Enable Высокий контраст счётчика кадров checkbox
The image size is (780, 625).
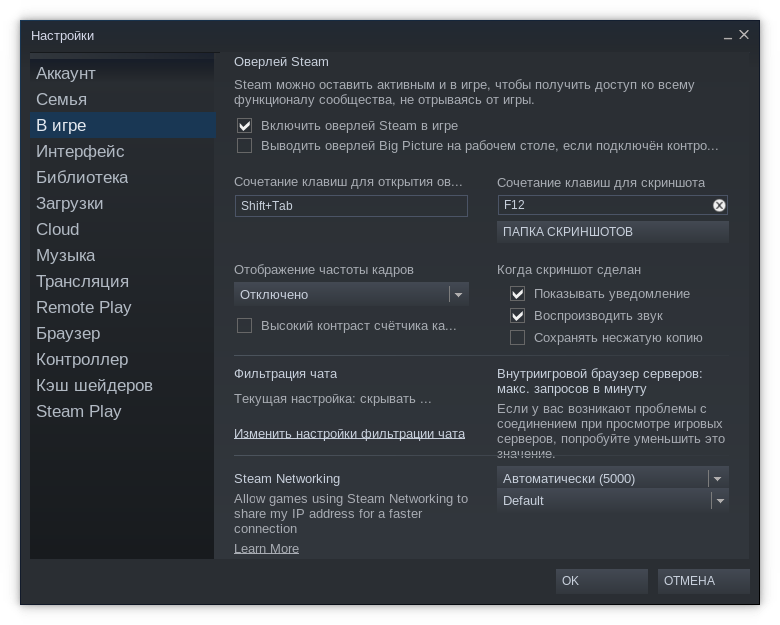pos(244,325)
